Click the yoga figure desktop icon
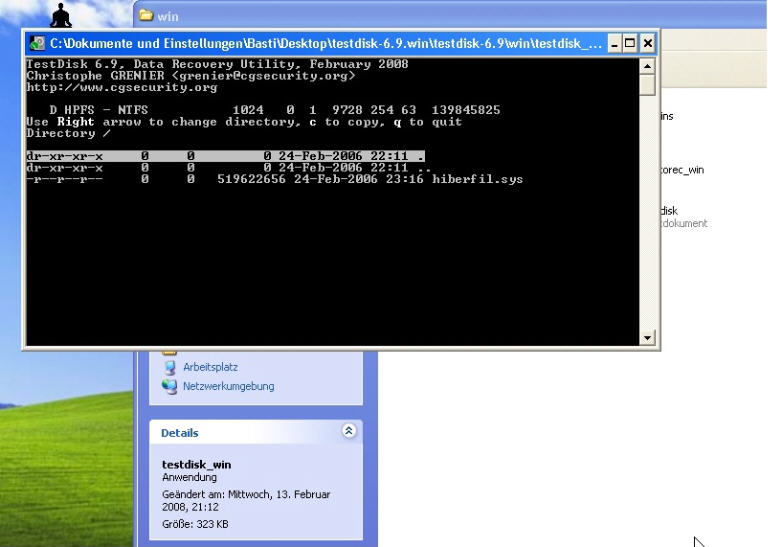 click(61, 15)
